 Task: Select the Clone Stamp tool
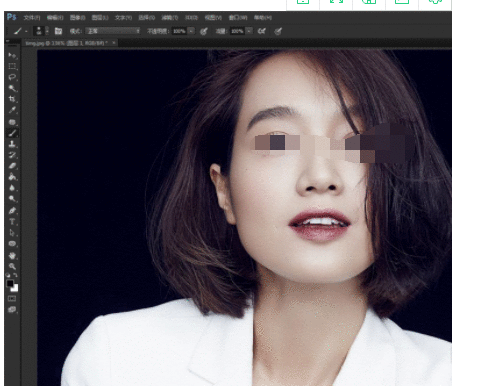click(x=12, y=144)
